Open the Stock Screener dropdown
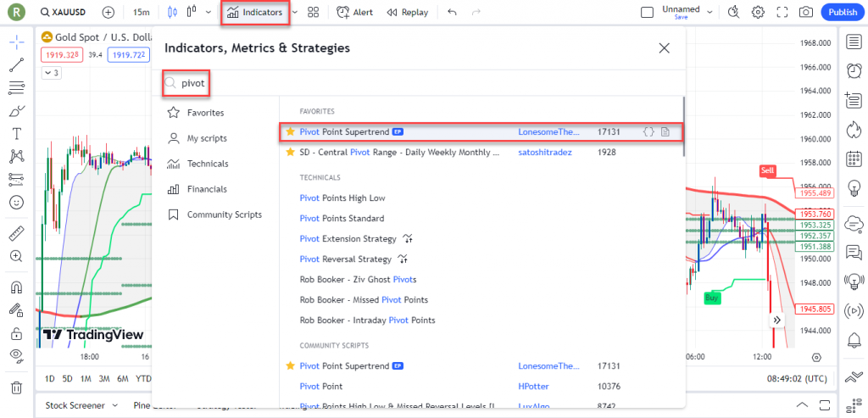Screen dimensions: 868x418 point(82,404)
